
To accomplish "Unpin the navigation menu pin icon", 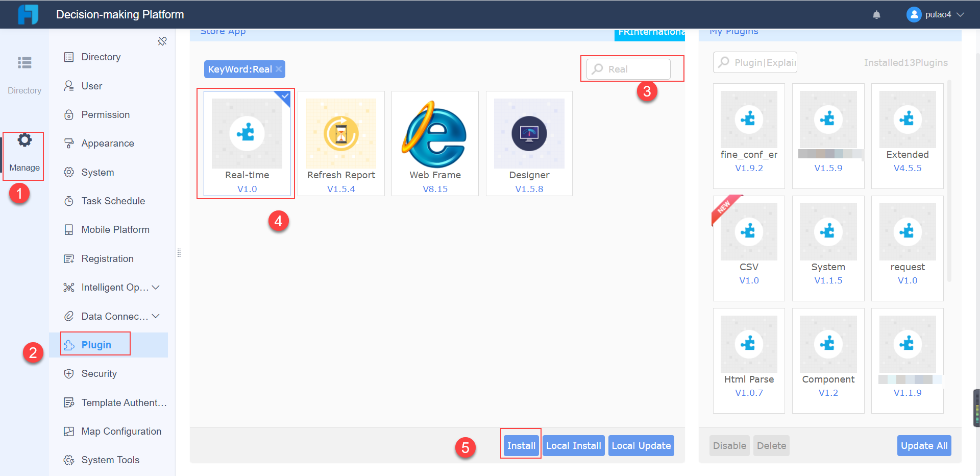I will [x=162, y=41].
